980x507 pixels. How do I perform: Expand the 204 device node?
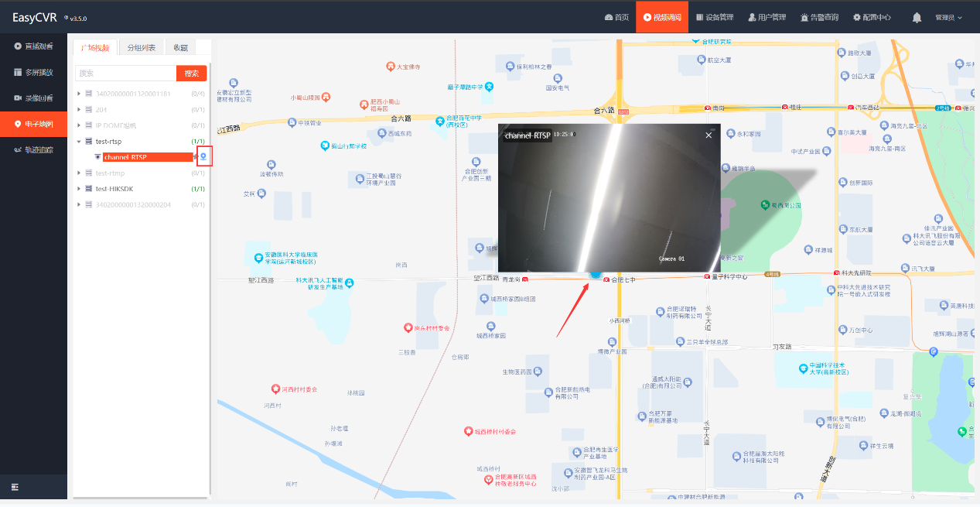79,110
